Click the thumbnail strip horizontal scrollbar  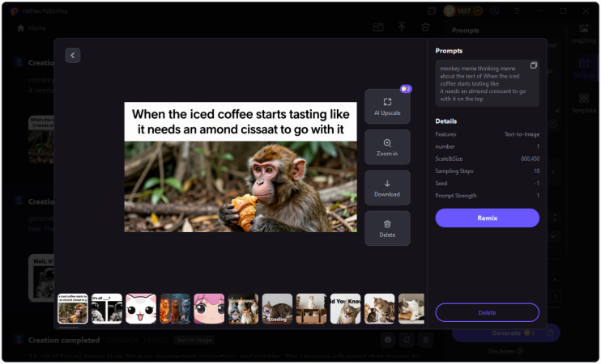pyautogui.click(x=68, y=328)
